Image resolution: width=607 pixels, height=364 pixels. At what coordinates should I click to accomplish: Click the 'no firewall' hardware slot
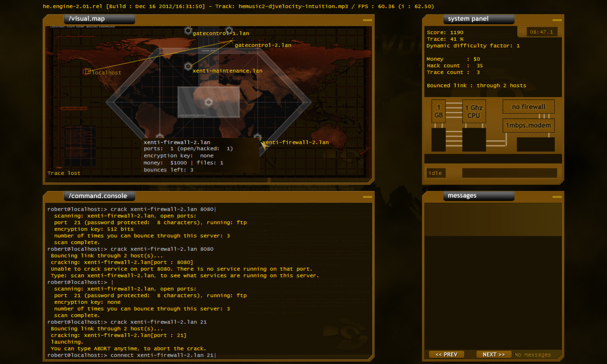tap(528, 106)
